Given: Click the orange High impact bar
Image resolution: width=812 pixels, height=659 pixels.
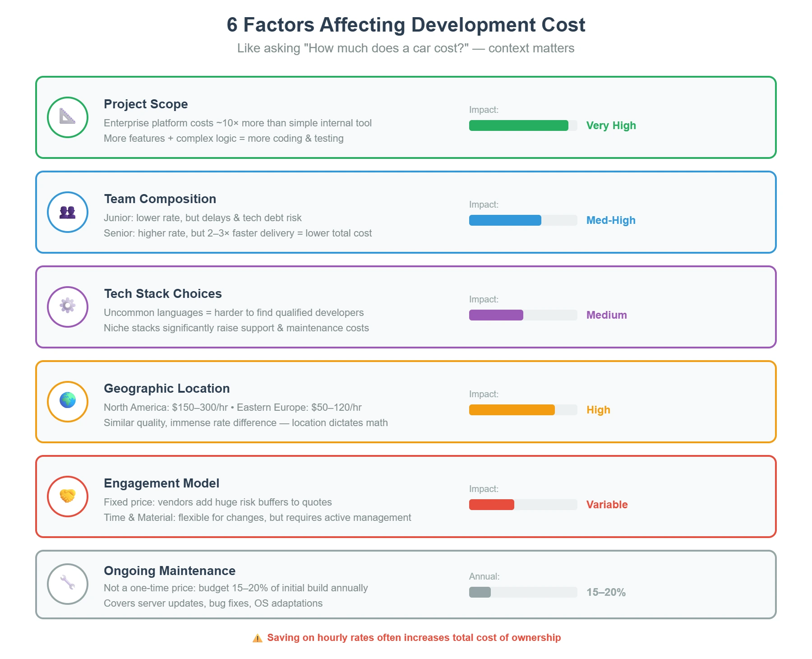Looking at the screenshot, I should [512, 410].
